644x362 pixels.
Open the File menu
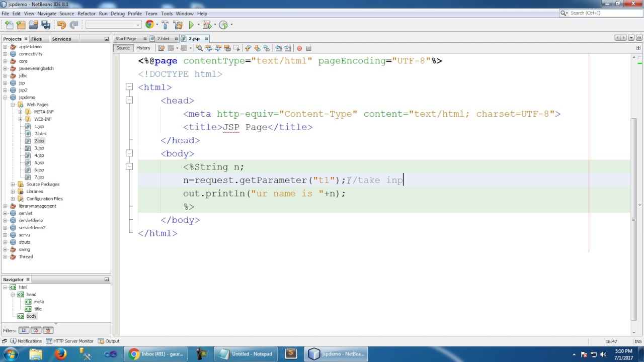(5, 14)
